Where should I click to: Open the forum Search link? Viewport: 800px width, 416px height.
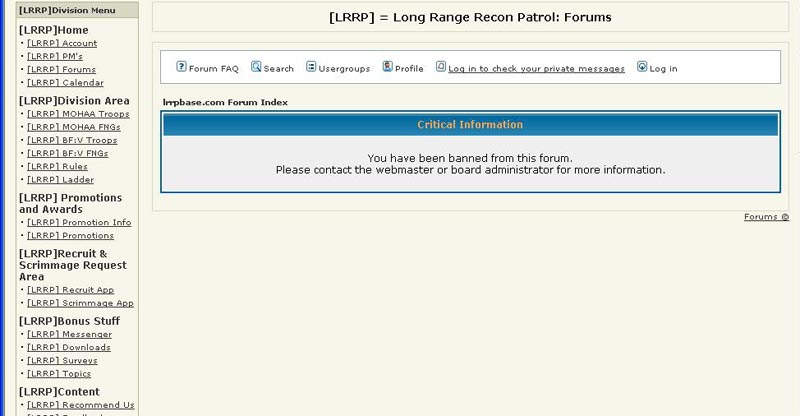[279, 69]
